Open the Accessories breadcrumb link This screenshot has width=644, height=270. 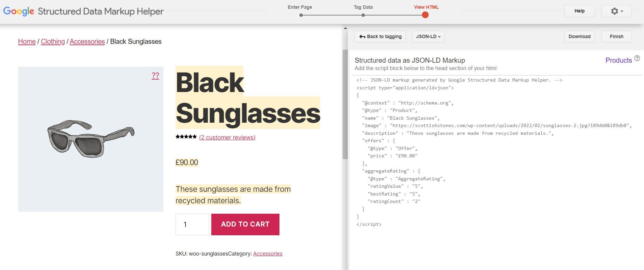coord(87,41)
